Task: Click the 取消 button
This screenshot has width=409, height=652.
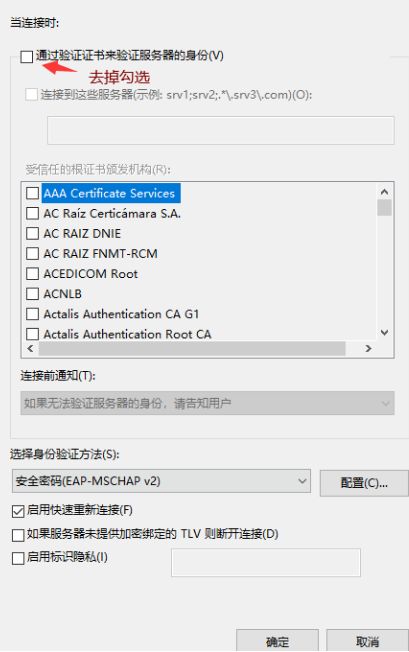Action: [367, 641]
